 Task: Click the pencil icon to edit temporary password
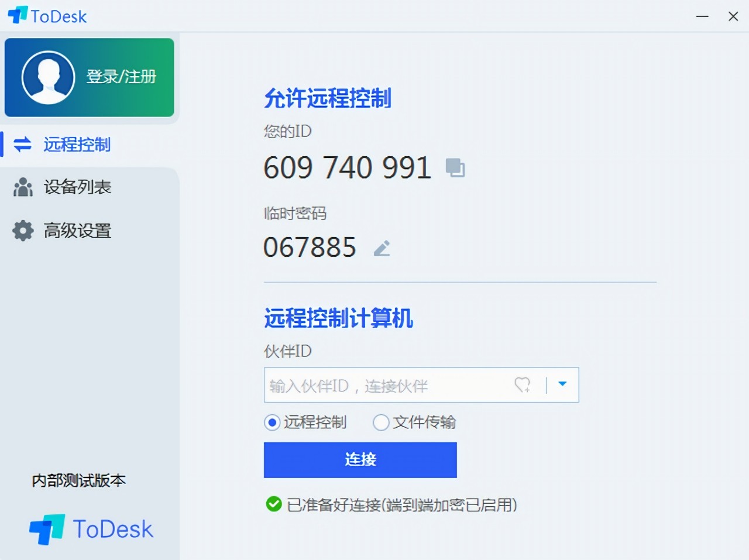tap(382, 248)
